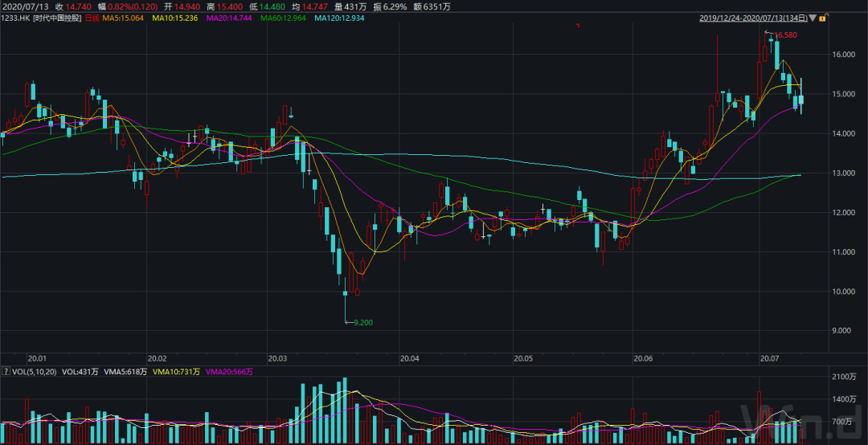Screen dimensions: 868x445
Task: Click the 时代中国控股 stock name
Action: 59,18
